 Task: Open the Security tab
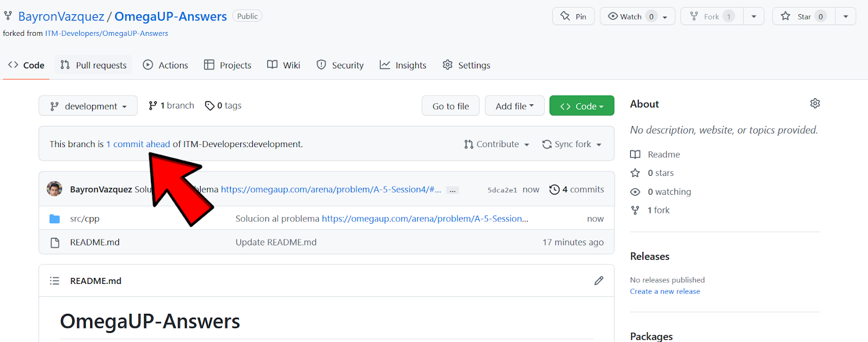click(x=340, y=65)
